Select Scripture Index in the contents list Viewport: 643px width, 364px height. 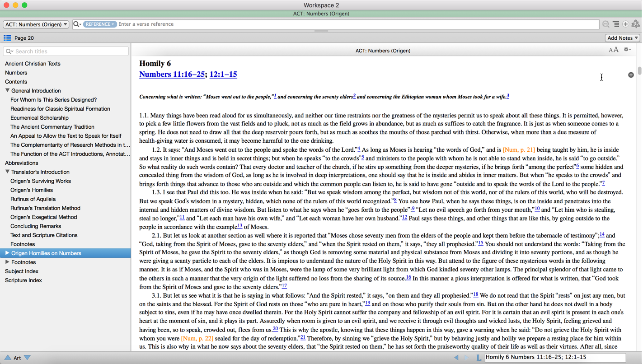[23, 280]
